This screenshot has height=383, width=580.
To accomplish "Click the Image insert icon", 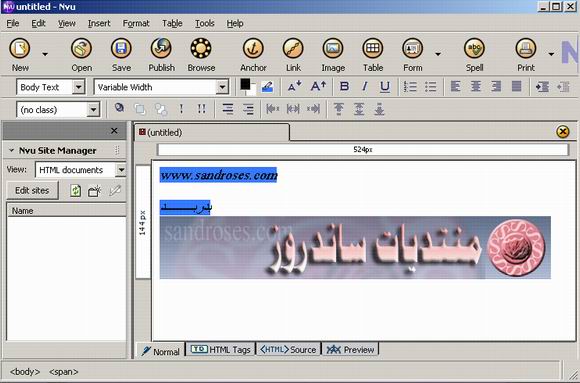I will tap(333, 48).
